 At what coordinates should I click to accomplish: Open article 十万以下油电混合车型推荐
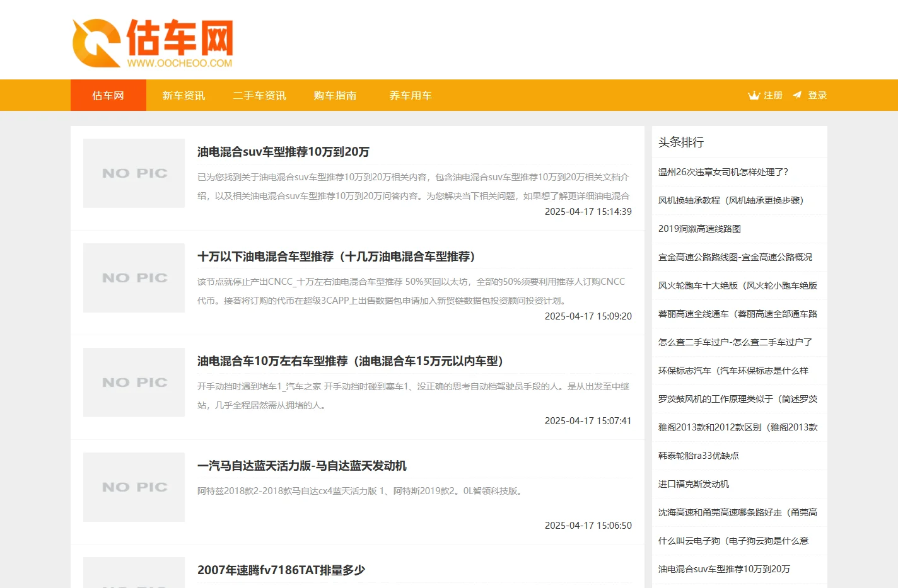coord(336,257)
